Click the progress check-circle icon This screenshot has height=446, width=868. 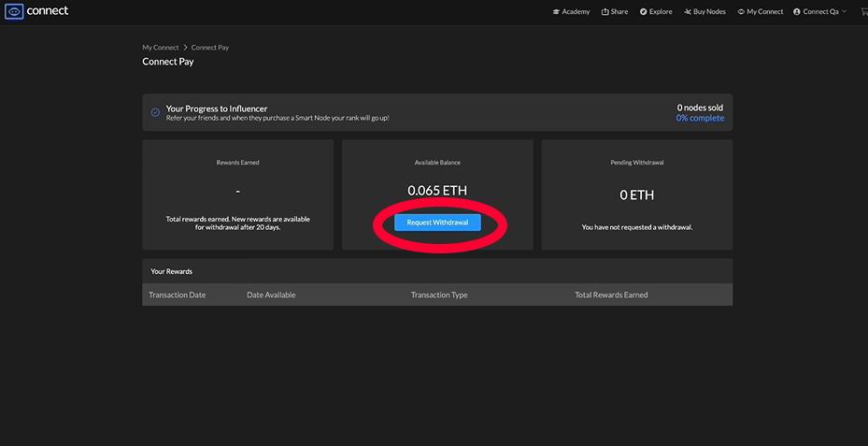(x=155, y=112)
